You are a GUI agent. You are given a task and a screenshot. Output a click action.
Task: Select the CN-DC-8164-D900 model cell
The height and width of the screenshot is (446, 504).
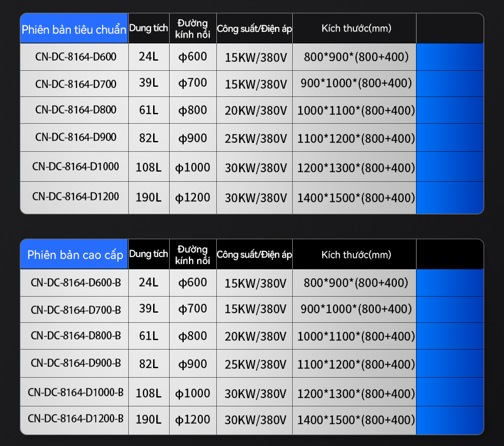(x=75, y=137)
